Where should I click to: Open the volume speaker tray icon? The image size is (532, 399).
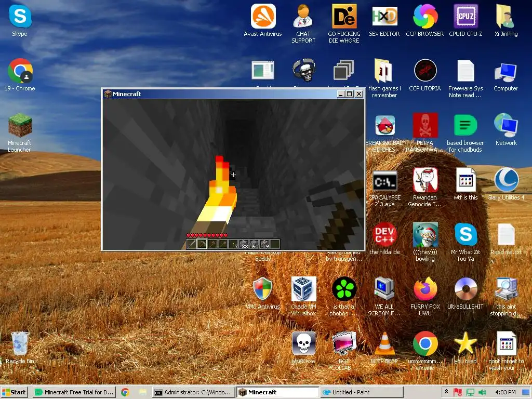[x=482, y=392]
